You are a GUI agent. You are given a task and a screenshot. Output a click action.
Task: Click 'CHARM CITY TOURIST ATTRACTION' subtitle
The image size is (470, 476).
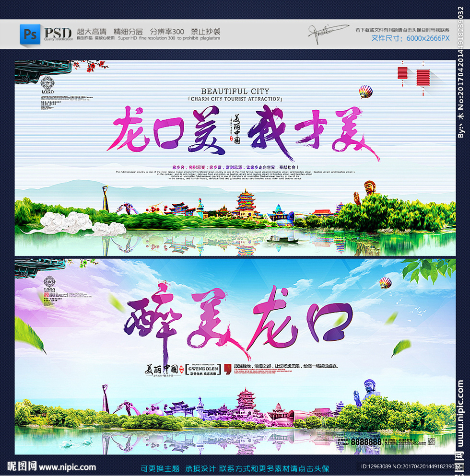235,99
